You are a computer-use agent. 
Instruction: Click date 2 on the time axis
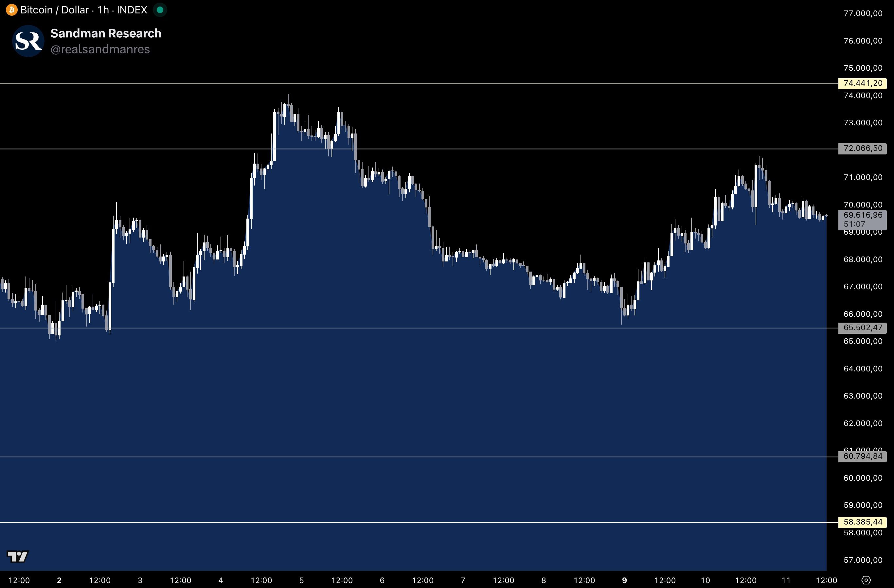pyautogui.click(x=59, y=580)
